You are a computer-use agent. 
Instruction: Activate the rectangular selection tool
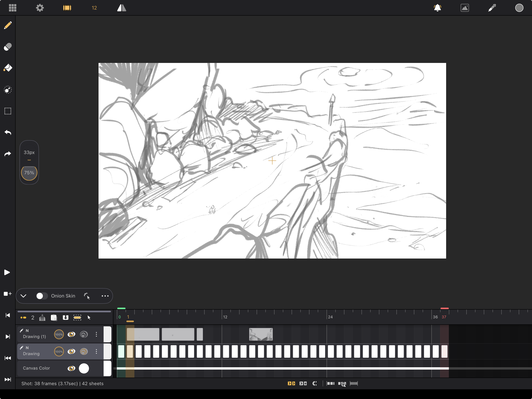8,111
